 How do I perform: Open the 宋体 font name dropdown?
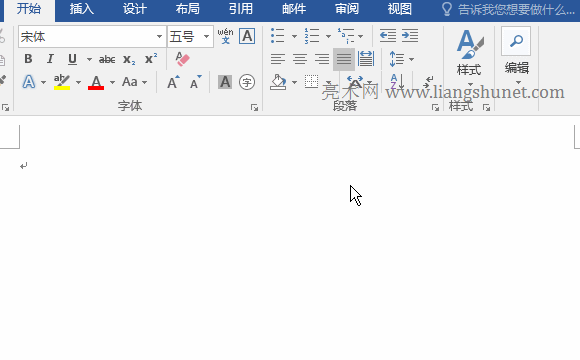(159, 36)
